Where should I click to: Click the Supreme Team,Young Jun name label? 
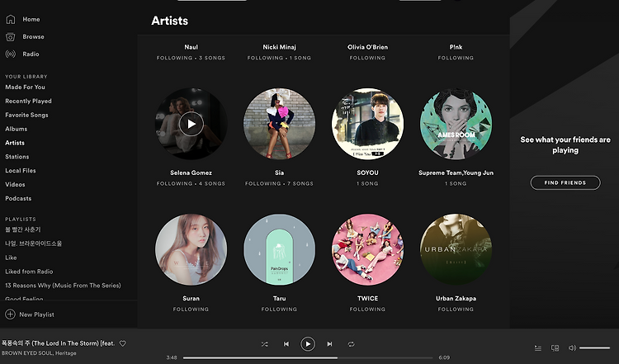point(456,173)
